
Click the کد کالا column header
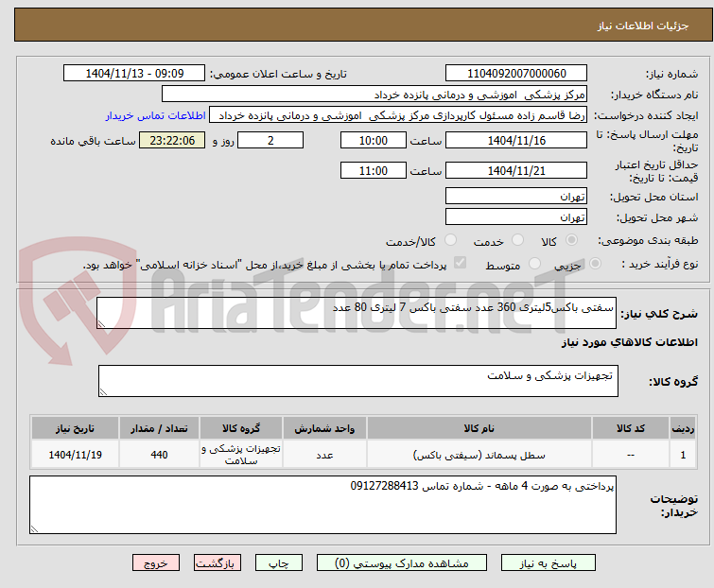[x=631, y=428]
